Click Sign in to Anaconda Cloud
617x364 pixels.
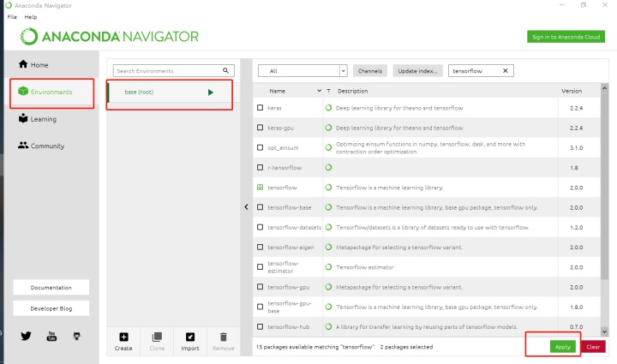(x=566, y=37)
